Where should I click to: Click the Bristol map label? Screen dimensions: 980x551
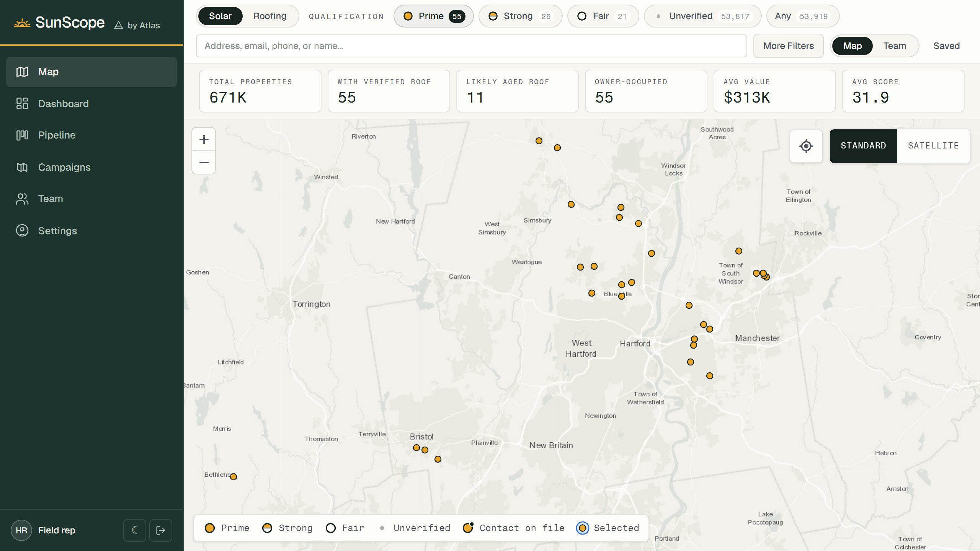(x=421, y=437)
